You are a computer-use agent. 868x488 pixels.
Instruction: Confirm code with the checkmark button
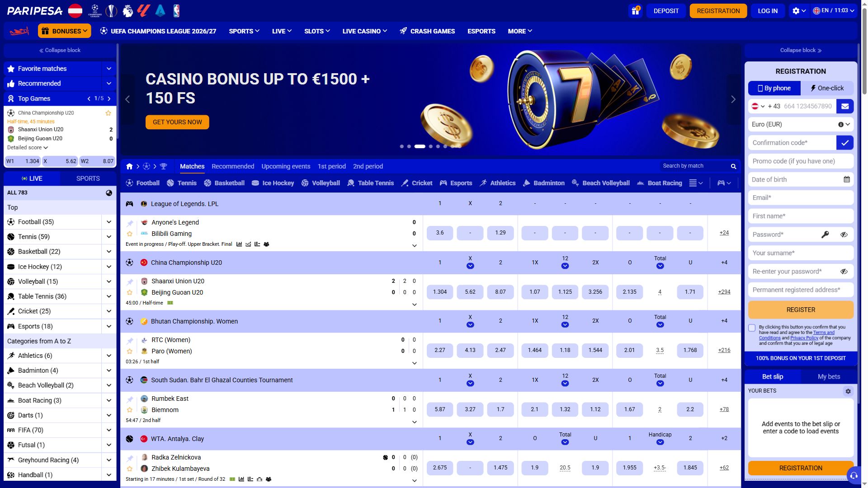click(x=845, y=143)
